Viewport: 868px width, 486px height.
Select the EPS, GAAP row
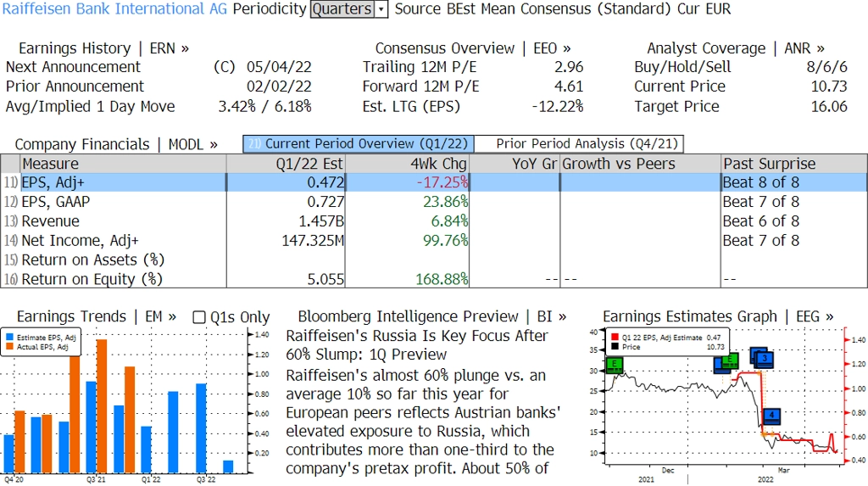pos(434,202)
